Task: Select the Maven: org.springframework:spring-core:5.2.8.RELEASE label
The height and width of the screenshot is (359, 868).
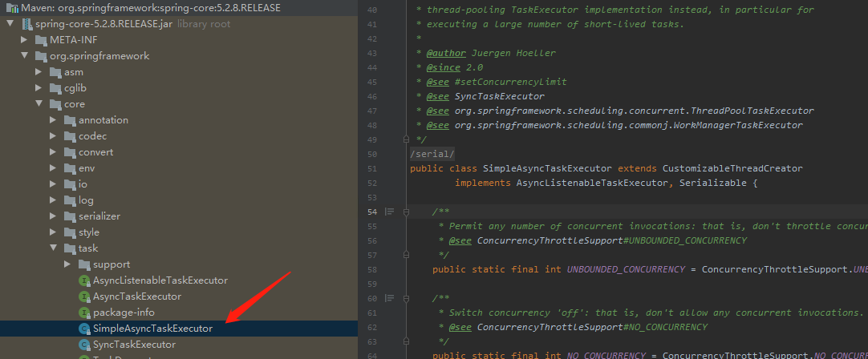Action: 151,8
